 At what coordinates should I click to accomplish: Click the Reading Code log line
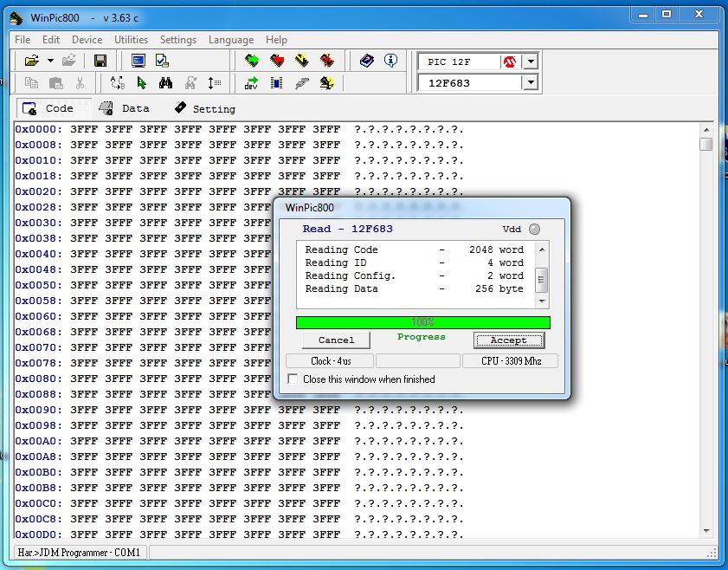414,249
